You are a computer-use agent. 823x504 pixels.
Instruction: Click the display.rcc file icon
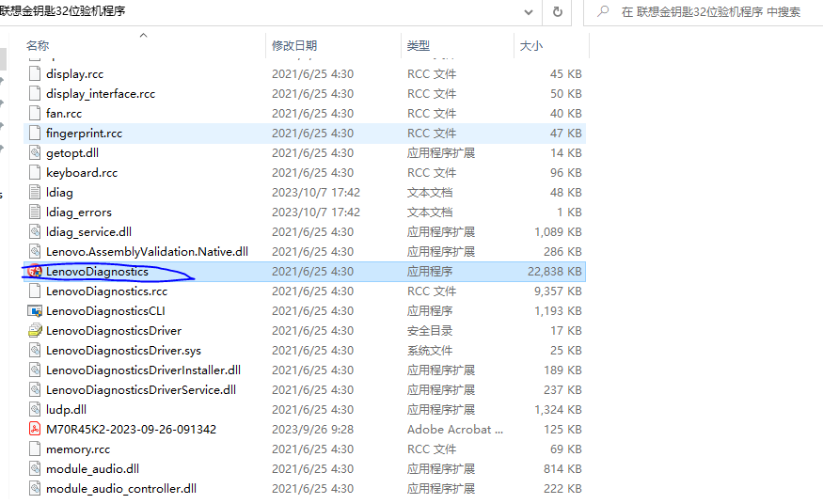(35, 74)
